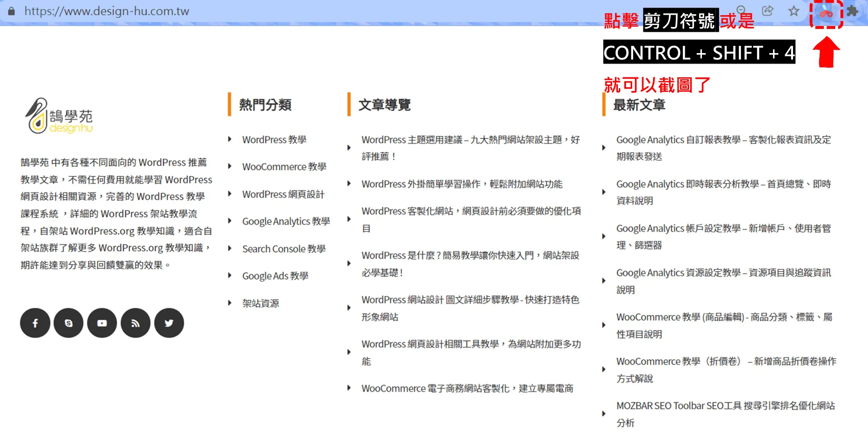Open article WordPress 外掛簡單學習操作
The image size is (868, 441).
pos(462,184)
